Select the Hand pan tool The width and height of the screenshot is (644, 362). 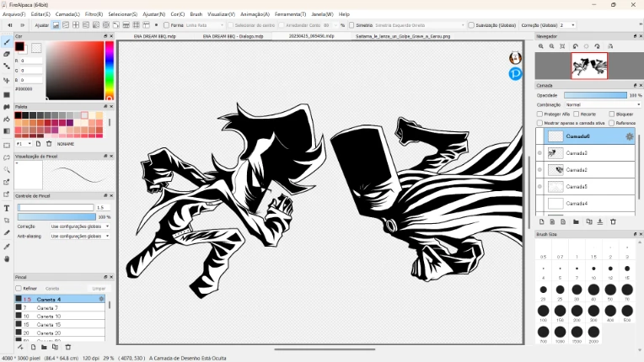click(7, 258)
